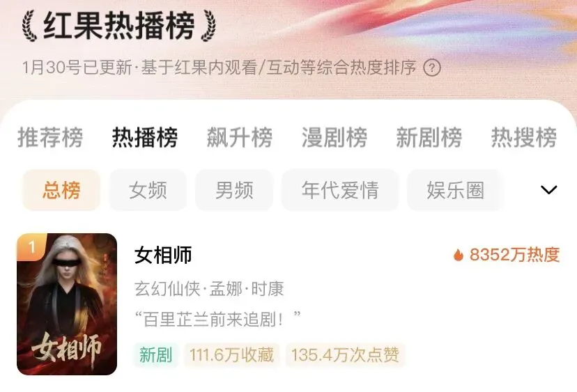Open the 热搜榜 tab
This screenshot has width=577, height=392.
(x=523, y=138)
